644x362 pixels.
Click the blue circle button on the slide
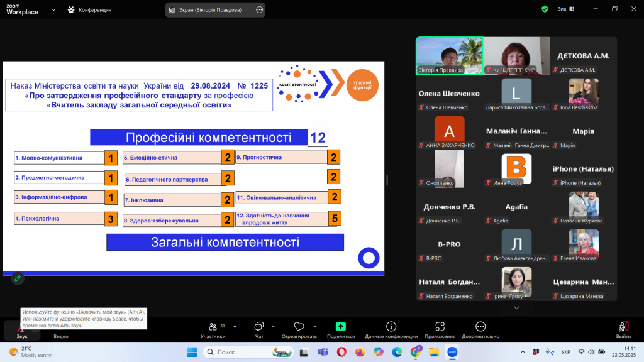pos(369,258)
